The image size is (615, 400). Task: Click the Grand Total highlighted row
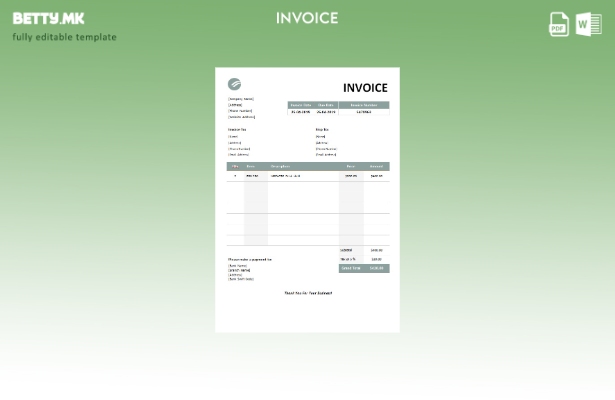tap(363, 268)
